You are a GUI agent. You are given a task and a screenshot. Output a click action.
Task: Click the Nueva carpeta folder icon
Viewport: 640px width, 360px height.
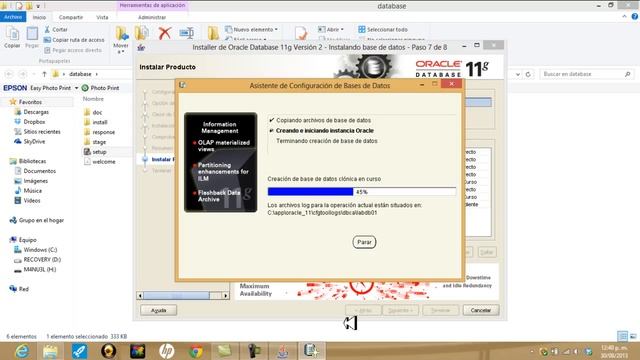[x=213, y=33]
